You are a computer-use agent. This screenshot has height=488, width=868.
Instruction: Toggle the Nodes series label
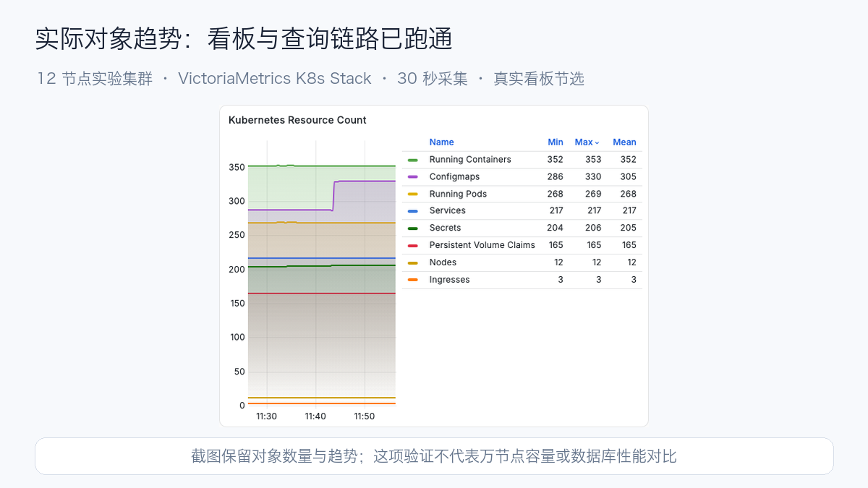tap(443, 262)
